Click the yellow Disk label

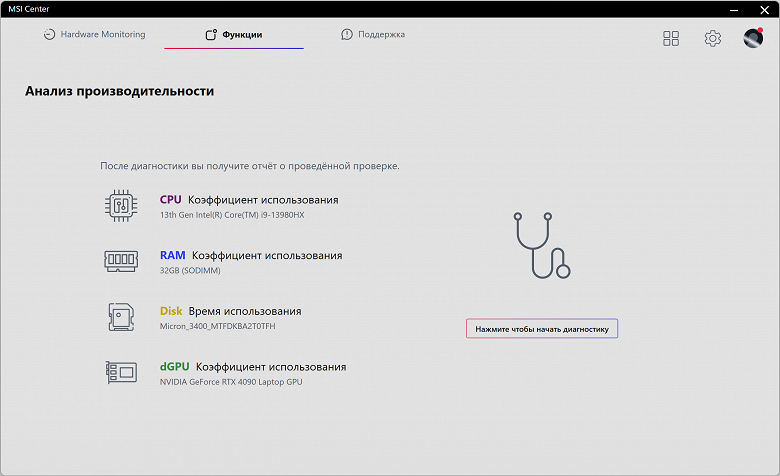pyautogui.click(x=171, y=311)
